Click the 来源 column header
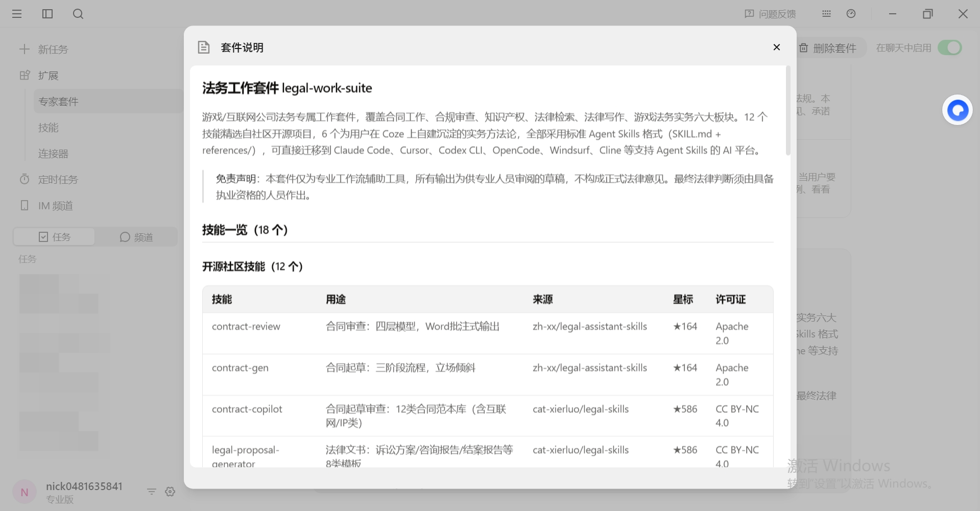The width and height of the screenshot is (980, 511). click(543, 299)
